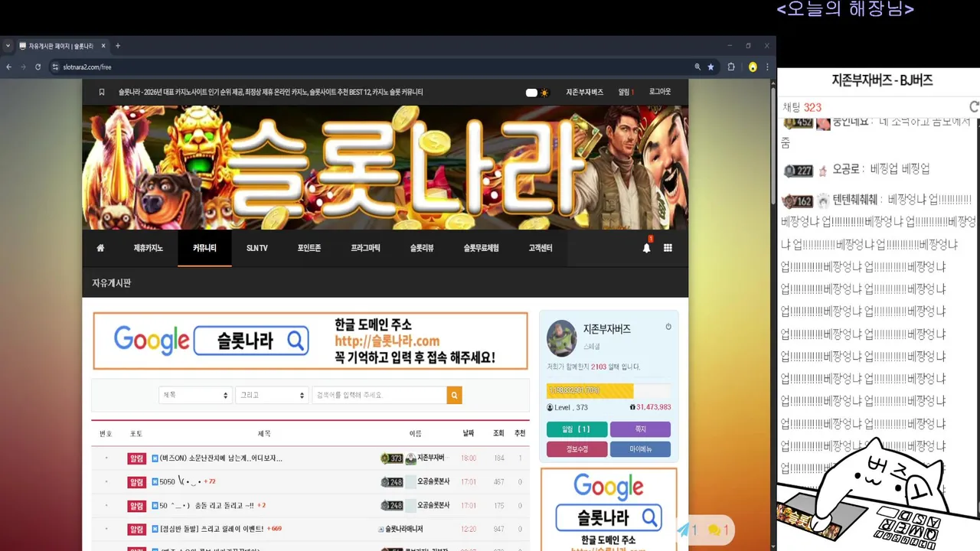Click the 텐텐췌췌췌 chat username
The height and width of the screenshot is (551, 980).
tap(854, 200)
